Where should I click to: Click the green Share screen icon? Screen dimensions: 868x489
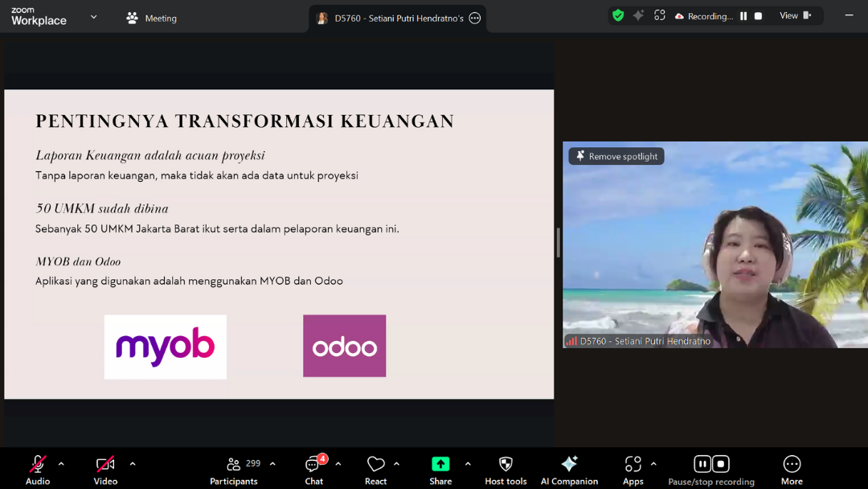(x=440, y=464)
